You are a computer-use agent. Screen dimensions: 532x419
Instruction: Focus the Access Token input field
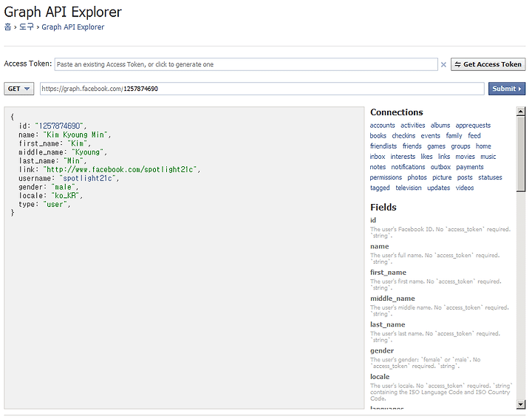(x=246, y=64)
